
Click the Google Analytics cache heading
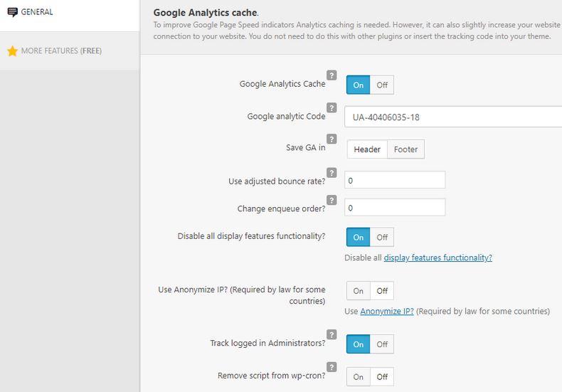(206, 13)
